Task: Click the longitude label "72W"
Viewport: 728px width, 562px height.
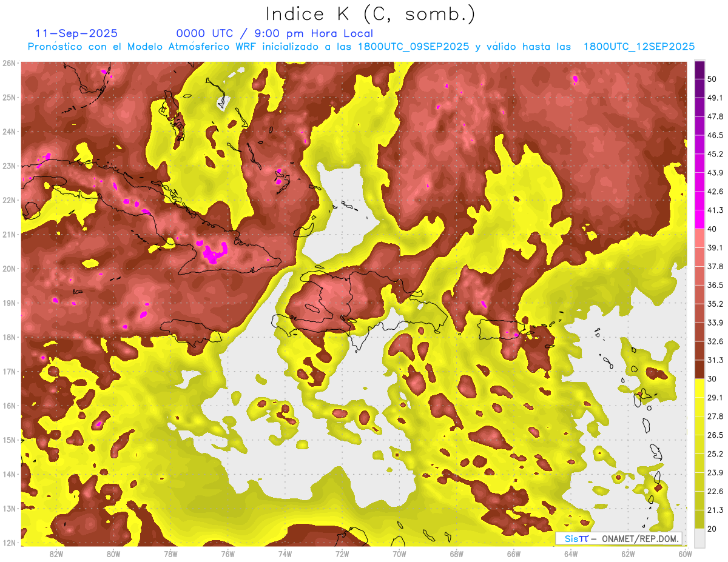Action: tap(342, 554)
